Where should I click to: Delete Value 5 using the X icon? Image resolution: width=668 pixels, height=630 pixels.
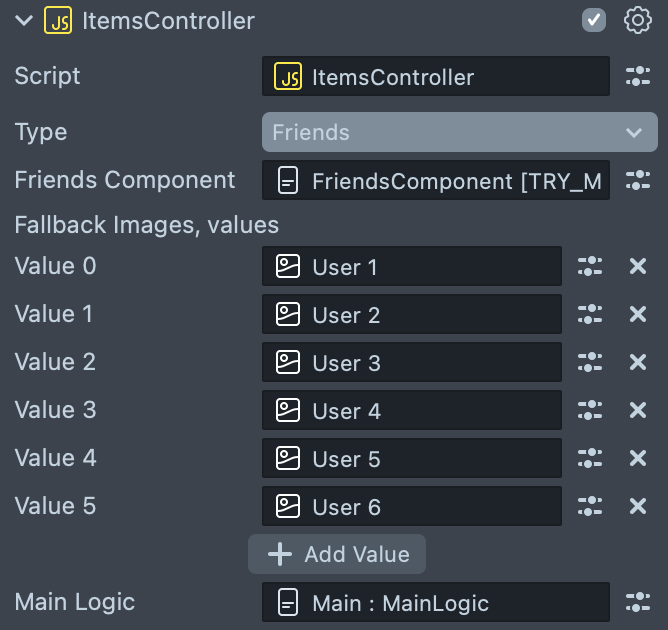(x=638, y=506)
